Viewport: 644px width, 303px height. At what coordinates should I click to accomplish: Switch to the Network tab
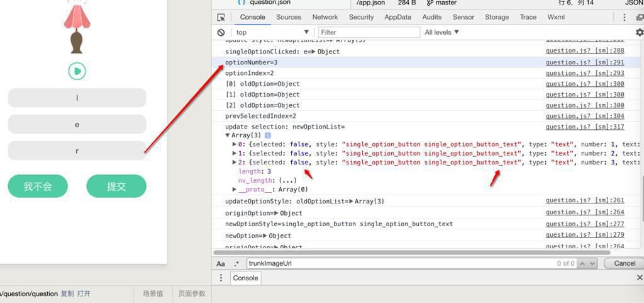click(325, 17)
